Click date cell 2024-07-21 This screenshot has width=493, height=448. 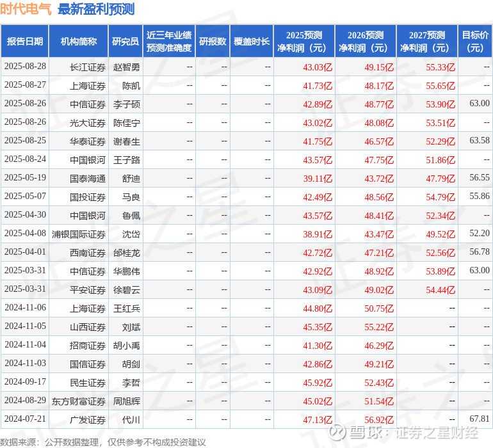[25, 419]
